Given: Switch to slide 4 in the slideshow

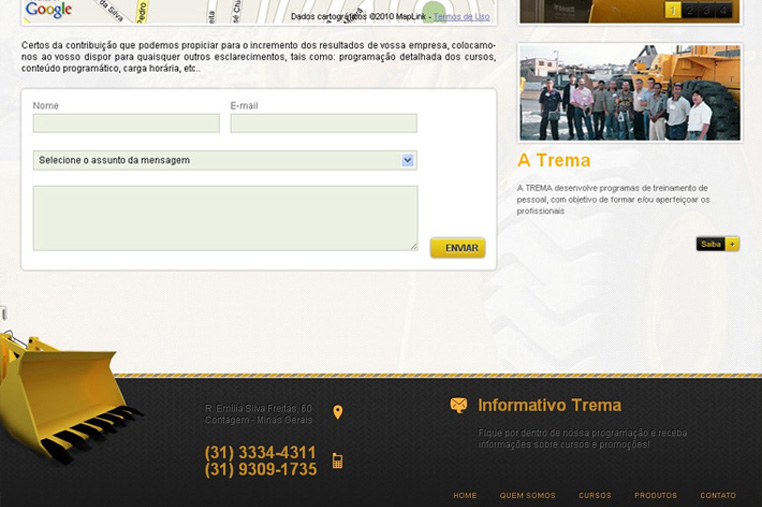Looking at the screenshot, I should (x=723, y=11).
